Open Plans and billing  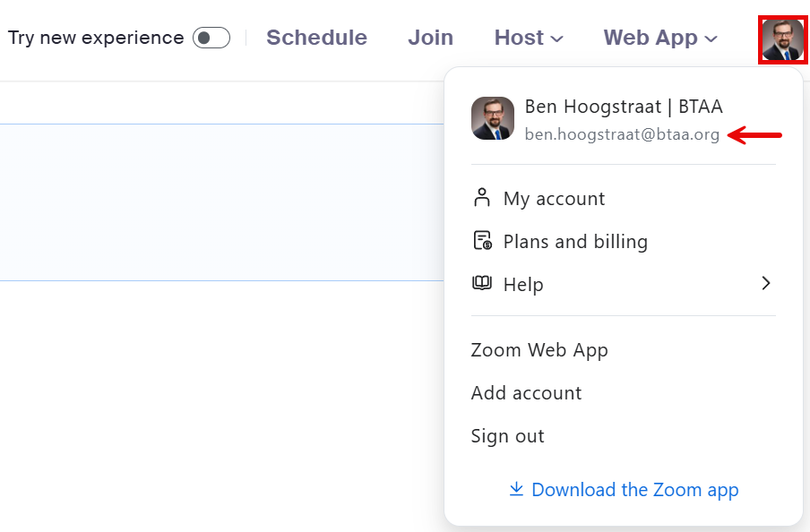click(x=623, y=241)
